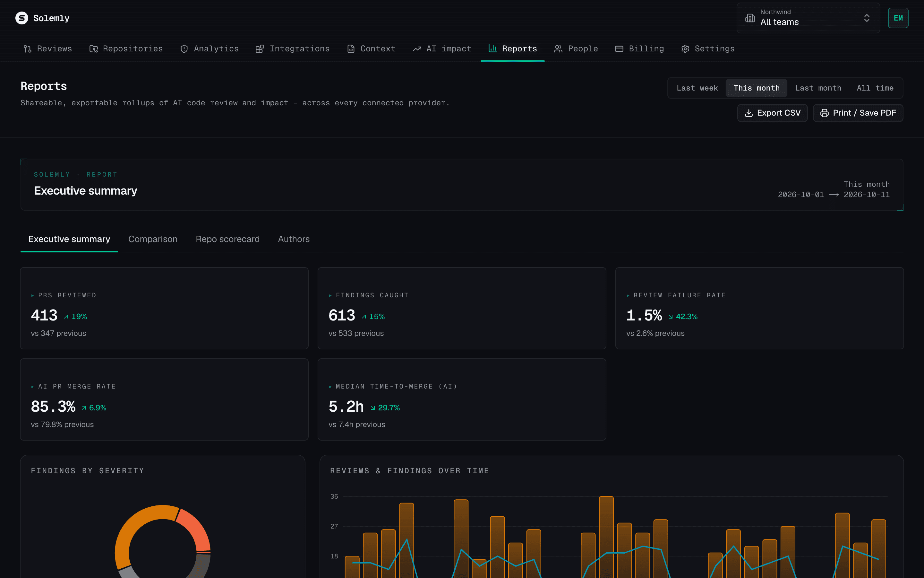The height and width of the screenshot is (578, 924).
Task: Click the Median Time-to-Merge 5.2h value
Action: [x=346, y=407]
